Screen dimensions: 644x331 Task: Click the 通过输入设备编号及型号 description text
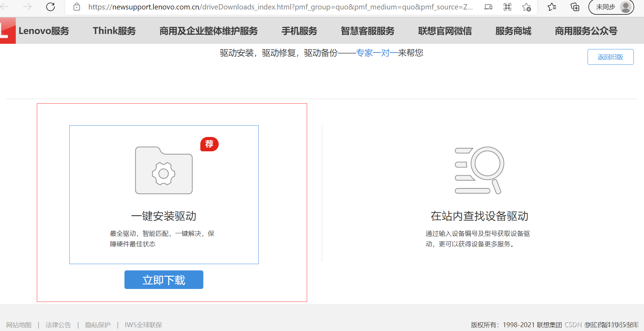click(x=478, y=239)
